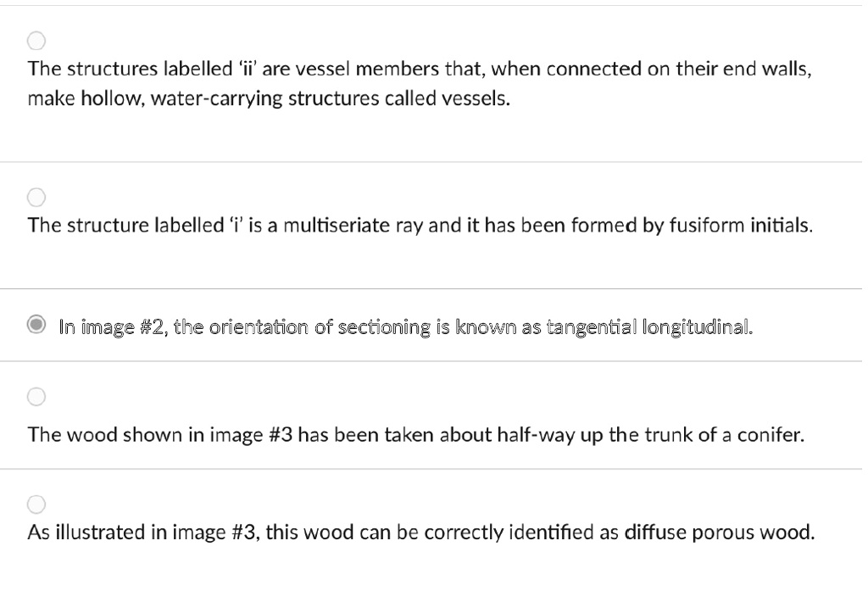The width and height of the screenshot is (868, 602).
Task: Choose the option about multiseriate ray and fusiform initials
Action: (x=36, y=197)
